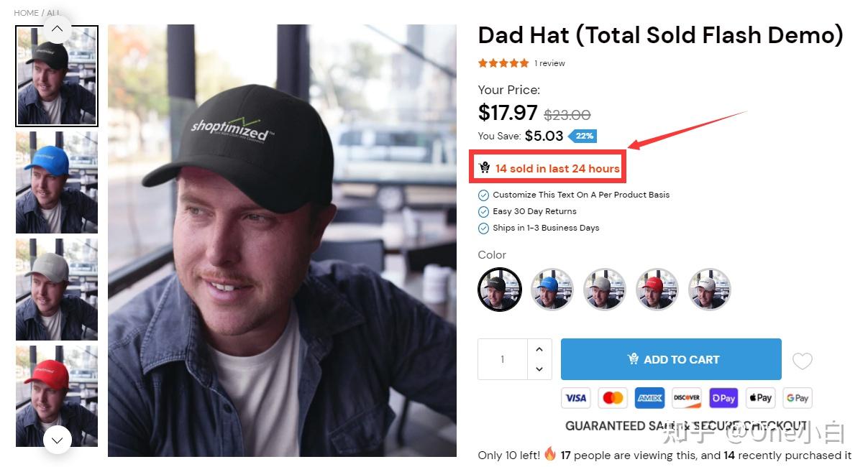Click the Google Pay icon
Image resolution: width=868 pixels, height=467 pixels.
[x=797, y=397]
